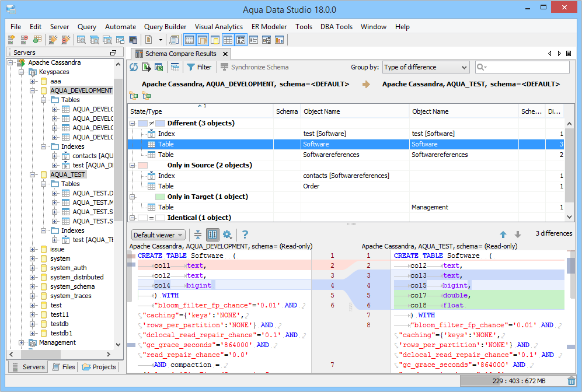Open the dark terminal window icon in toolbar
The image size is (582, 392).
(x=133, y=40)
